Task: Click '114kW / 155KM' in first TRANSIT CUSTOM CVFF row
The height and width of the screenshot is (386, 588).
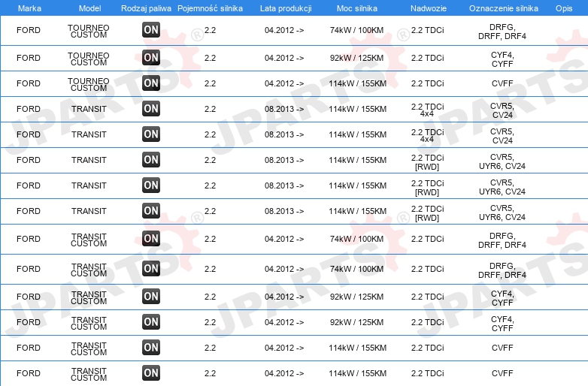Action: pyautogui.click(x=357, y=348)
